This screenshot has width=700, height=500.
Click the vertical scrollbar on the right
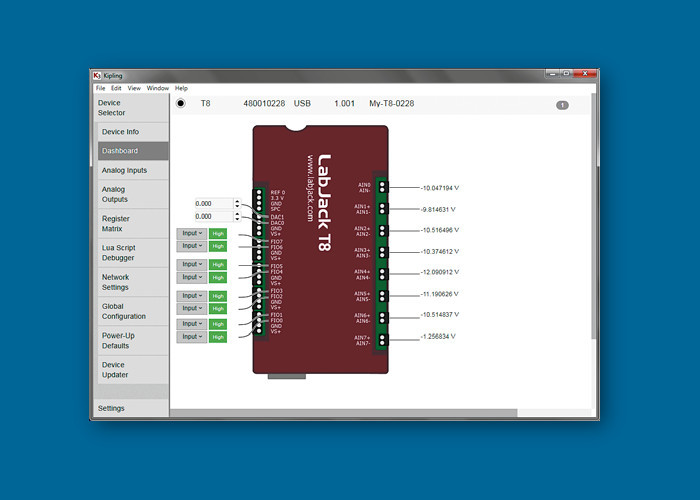594,215
